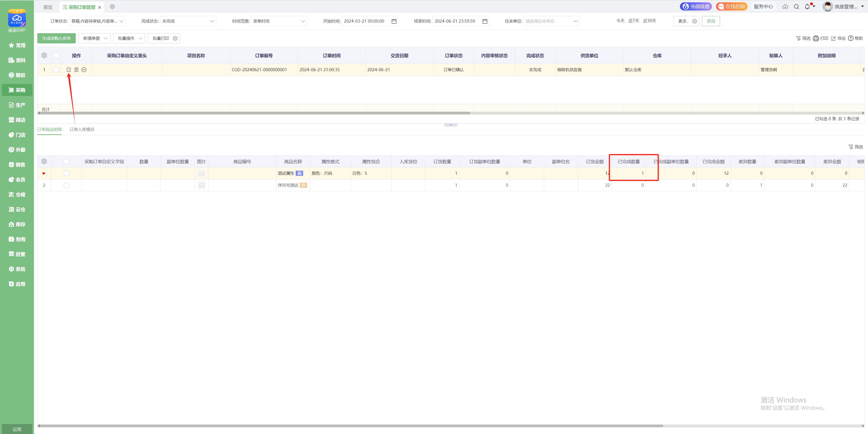Open the 生产 sidebar menu
868x434 pixels.
(x=17, y=105)
